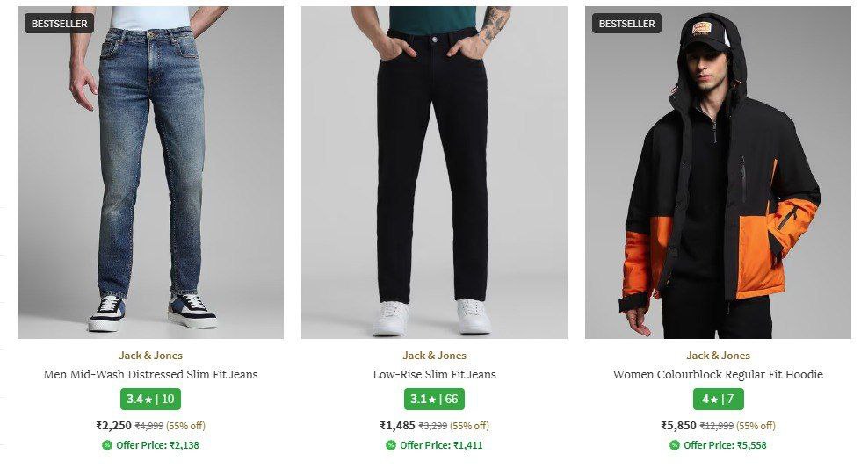Click Jack & Jones brand above the Hoodie
868x468 pixels.
[718, 356]
